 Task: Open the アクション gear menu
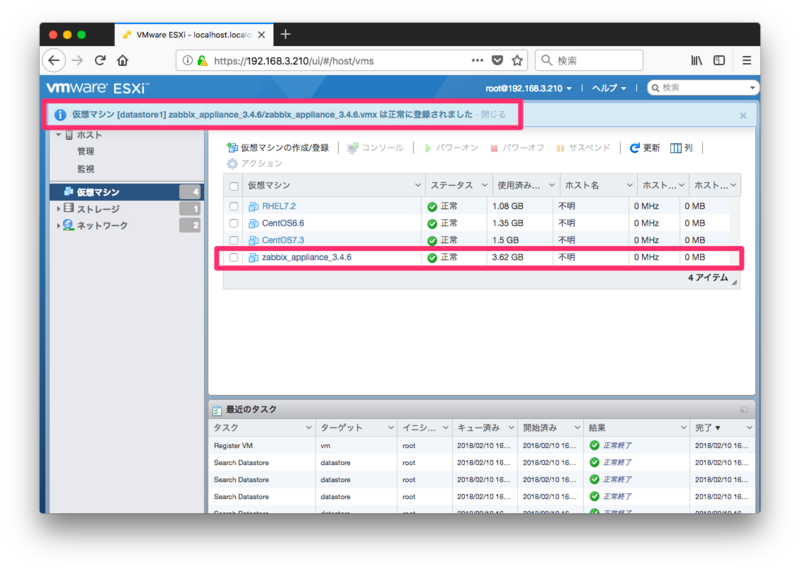coord(255,163)
